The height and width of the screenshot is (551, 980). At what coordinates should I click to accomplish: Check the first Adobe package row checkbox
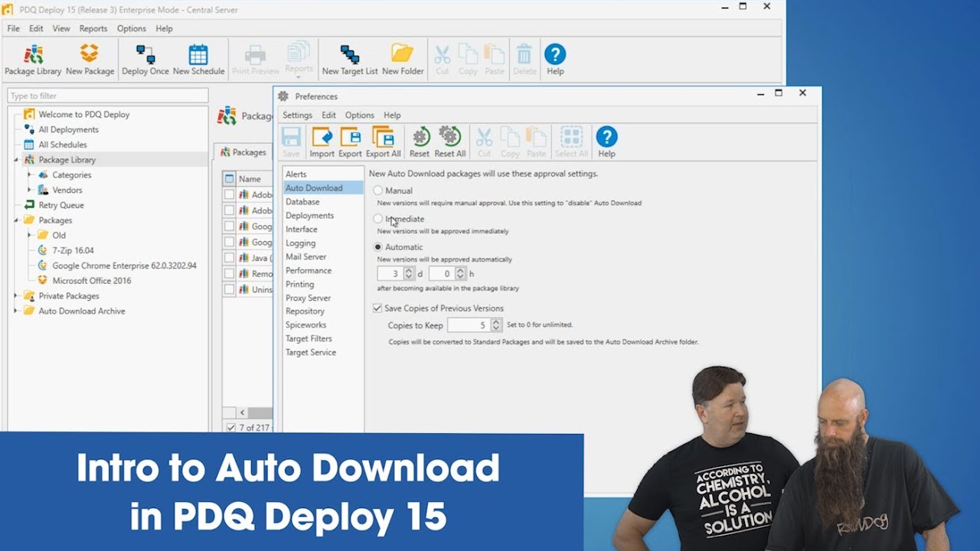pyautogui.click(x=229, y=194)
